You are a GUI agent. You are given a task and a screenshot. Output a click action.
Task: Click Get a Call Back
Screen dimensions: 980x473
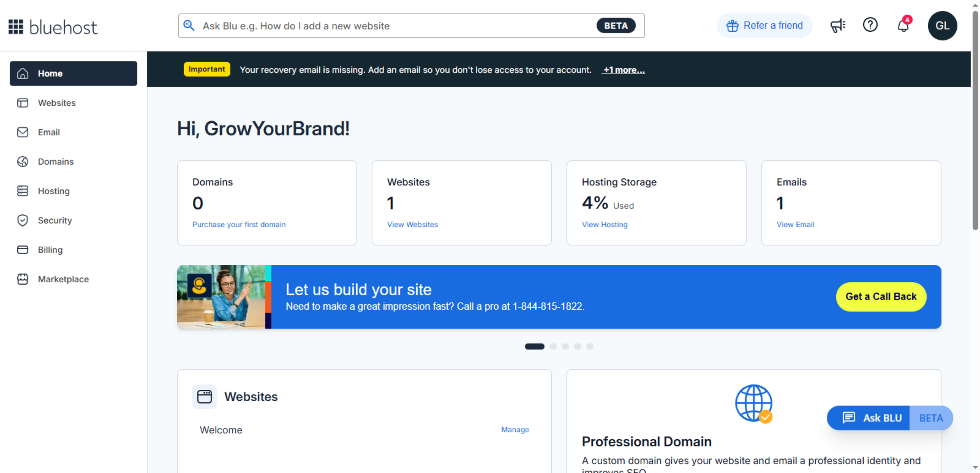pyautogui.click(x=881, y=297)
